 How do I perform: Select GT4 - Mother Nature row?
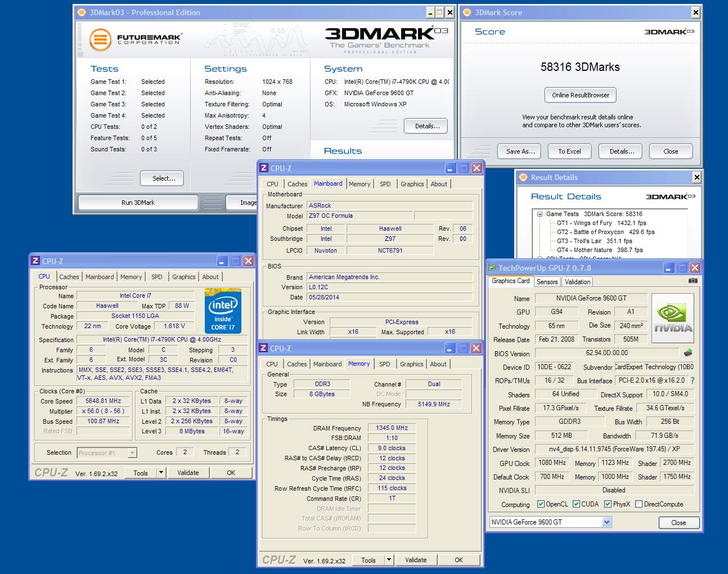coord(599,250)
